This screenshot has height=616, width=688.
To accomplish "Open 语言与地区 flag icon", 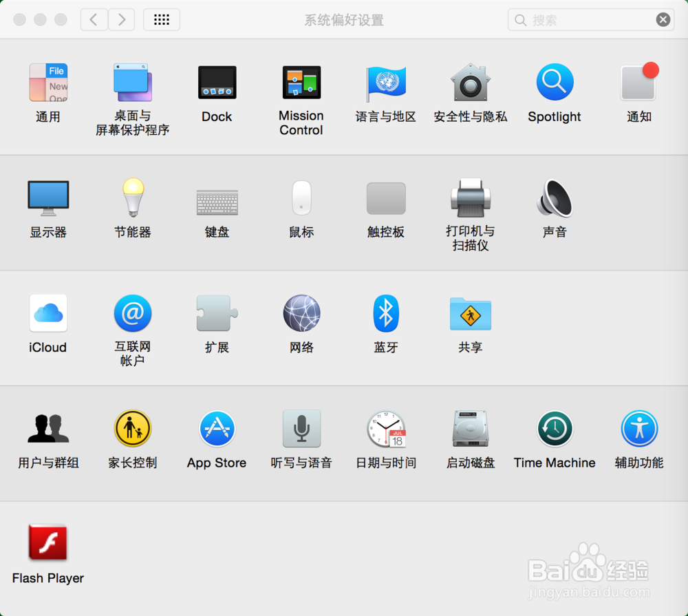I will click(386, 83).
